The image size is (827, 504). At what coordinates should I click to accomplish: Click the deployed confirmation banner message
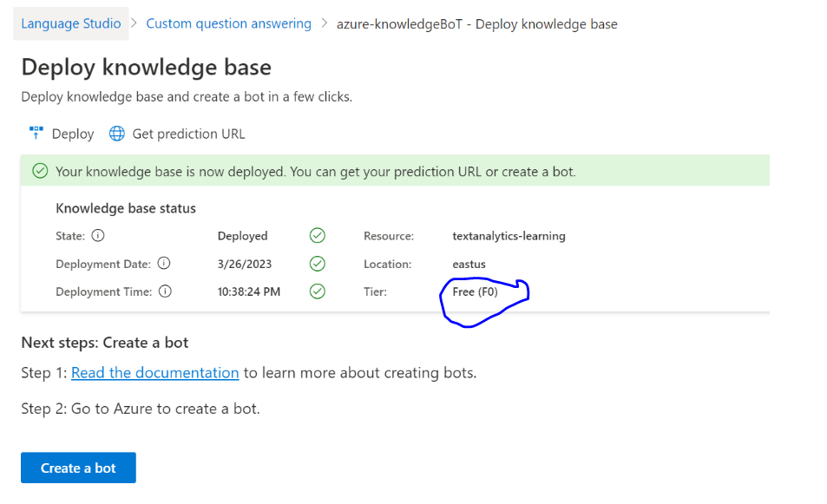point(315,172)
